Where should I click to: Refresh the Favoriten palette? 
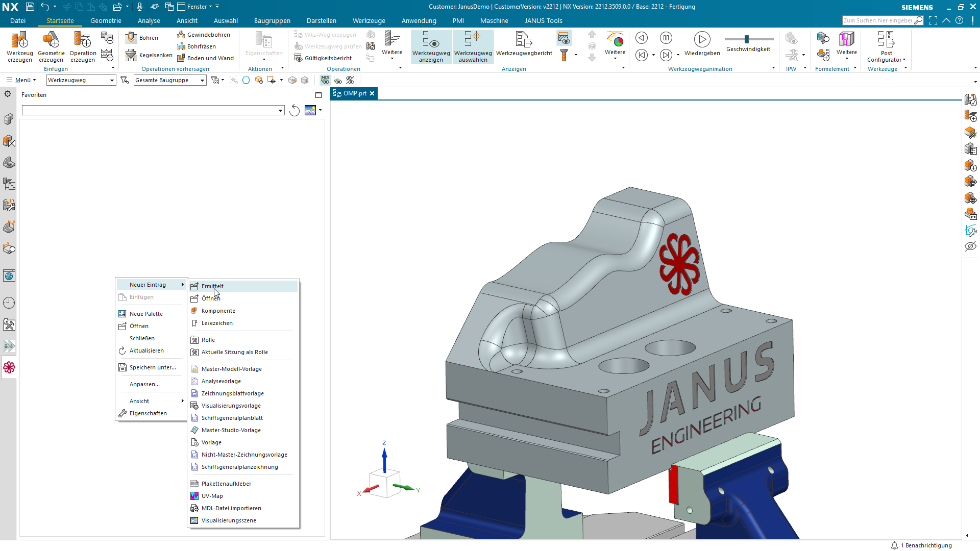coord(295,110)
